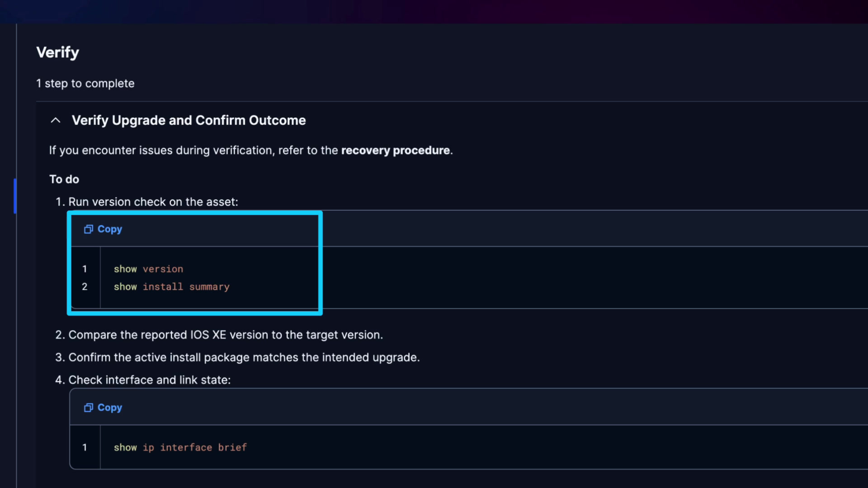Click copy icon above show version code
Image resolution: width=868 pixels, height=488 pixels.
click(x=88, y=229)
